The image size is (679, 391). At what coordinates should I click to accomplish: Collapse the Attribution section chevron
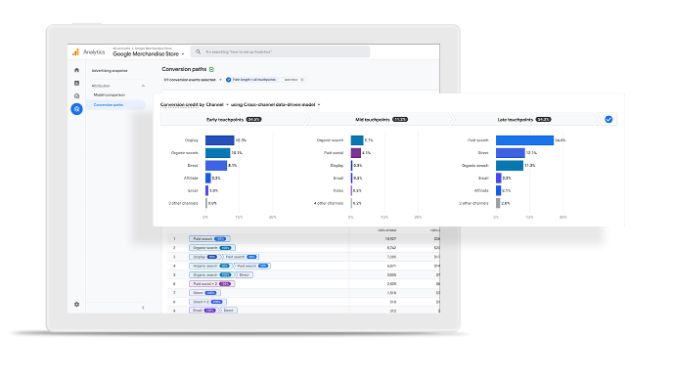click(143, 86)
